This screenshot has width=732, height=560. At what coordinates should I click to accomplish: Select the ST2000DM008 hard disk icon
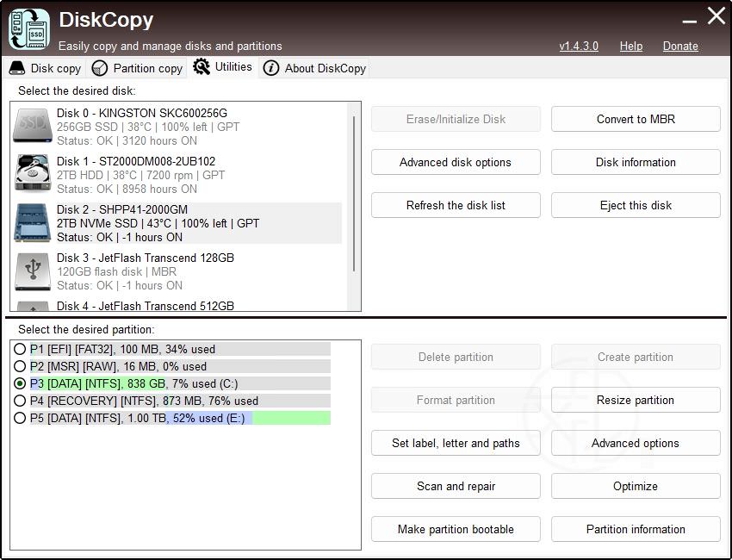tap(33, 174)
